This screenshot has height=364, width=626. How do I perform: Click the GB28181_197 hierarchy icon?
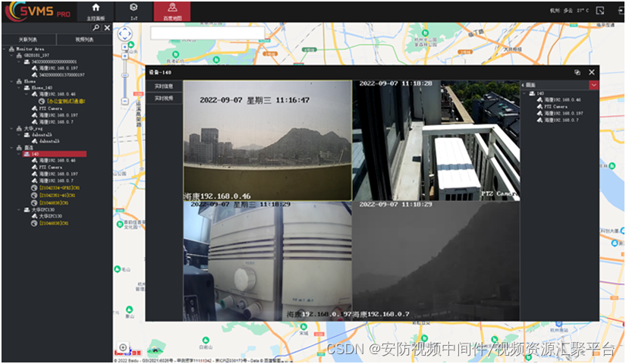[x=19, y=55]
